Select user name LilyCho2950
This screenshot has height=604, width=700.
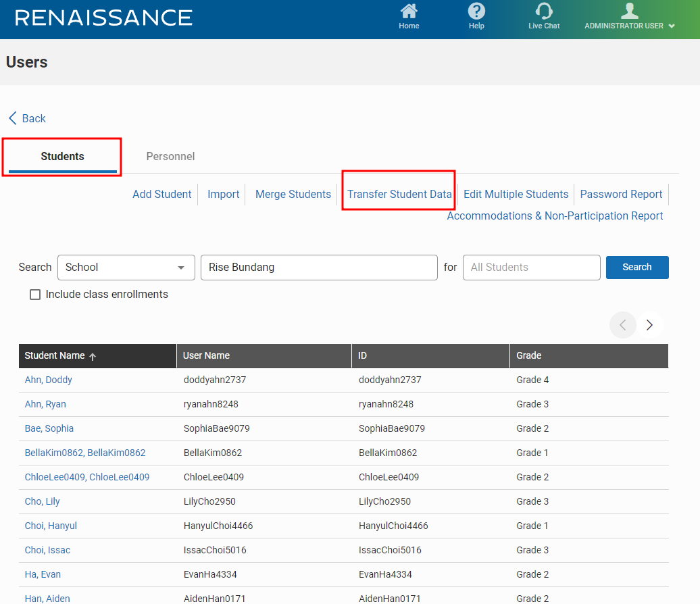pos(209,501)
